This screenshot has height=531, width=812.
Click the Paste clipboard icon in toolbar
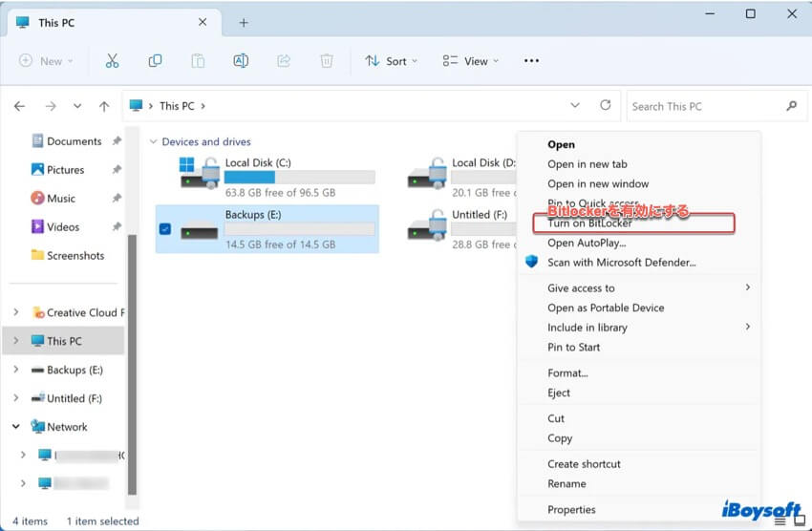(x=198, y=61)
